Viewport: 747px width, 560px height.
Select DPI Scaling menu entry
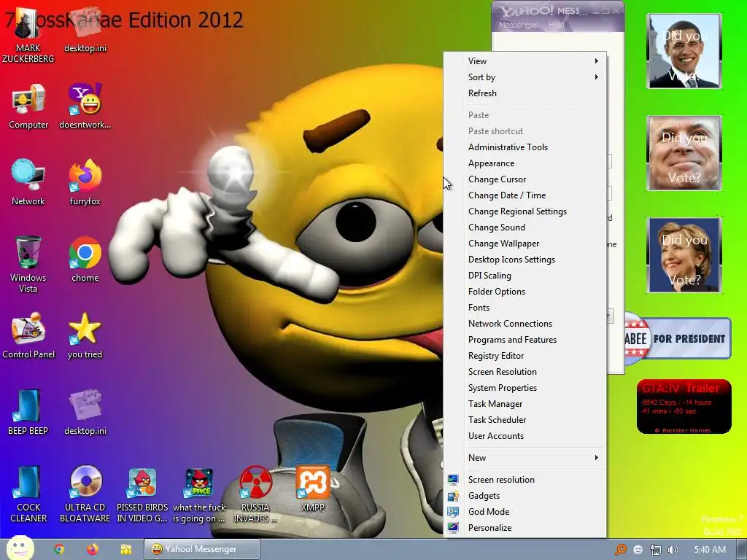tap(525, 275)
